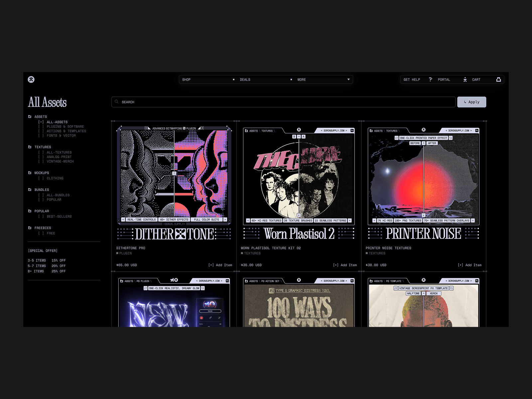This screenshot has width=532, height=399.
Task: Click the "PLUGIN" tag under Dithertone Pro
Action: click(x=124, y=253)
